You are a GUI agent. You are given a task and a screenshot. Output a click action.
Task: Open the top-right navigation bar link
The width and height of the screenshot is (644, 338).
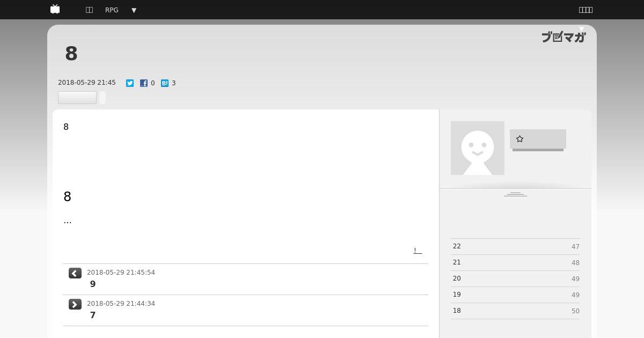coord(586,10)
